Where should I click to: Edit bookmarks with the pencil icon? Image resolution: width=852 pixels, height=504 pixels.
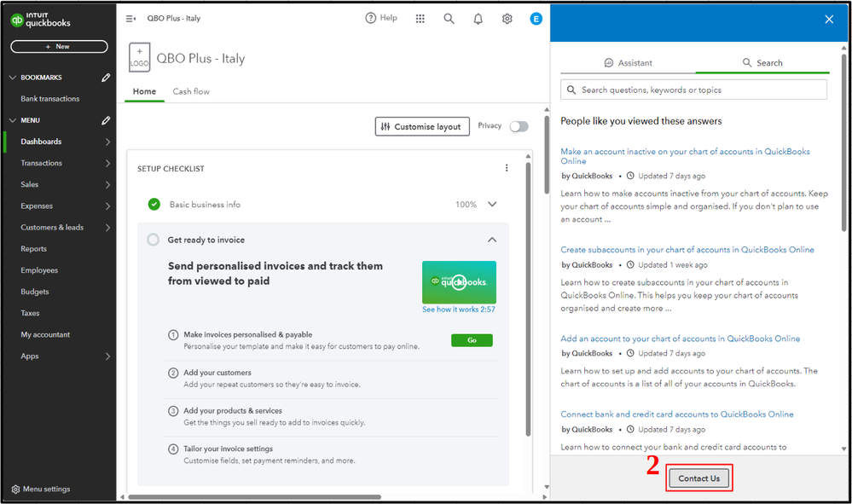(x=106, y=78)
